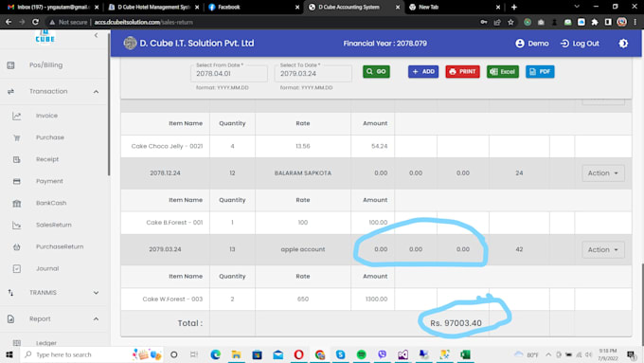Switch to D Cube Hotel Management tab
This screenshot has height=363, width=644.
coord(153,7)
